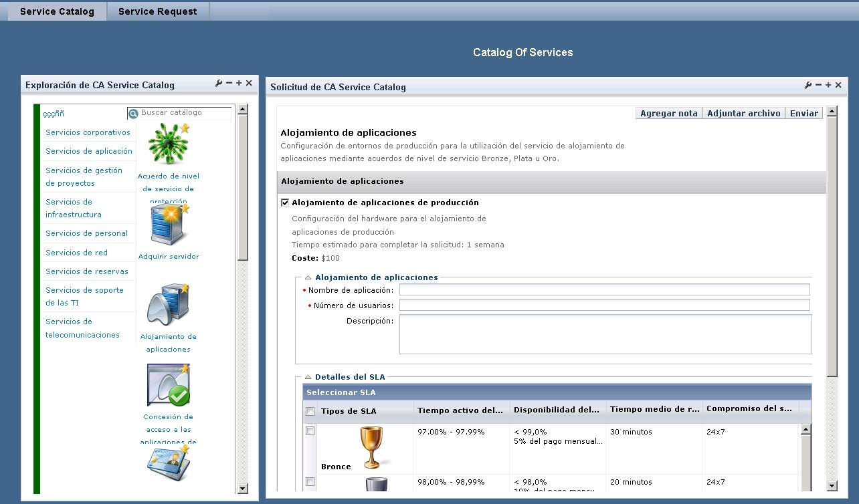
Task: Click the Acuerdo de nivel de servicio text link
Action: pos(169,188)
